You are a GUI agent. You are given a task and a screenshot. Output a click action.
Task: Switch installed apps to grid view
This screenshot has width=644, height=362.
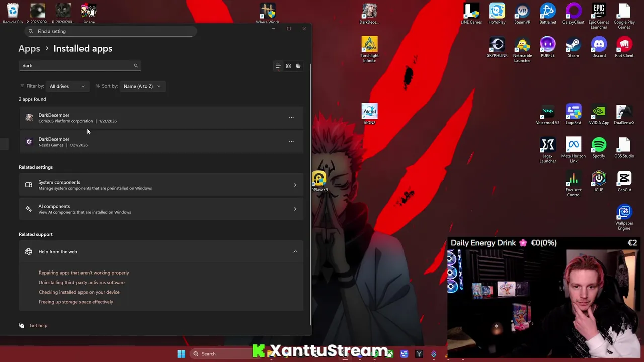288,66
